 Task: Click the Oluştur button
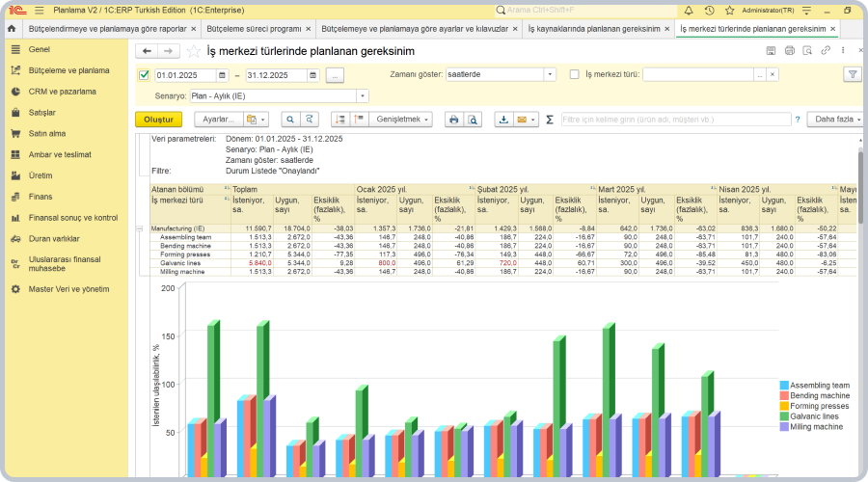(x=158, y=119)
